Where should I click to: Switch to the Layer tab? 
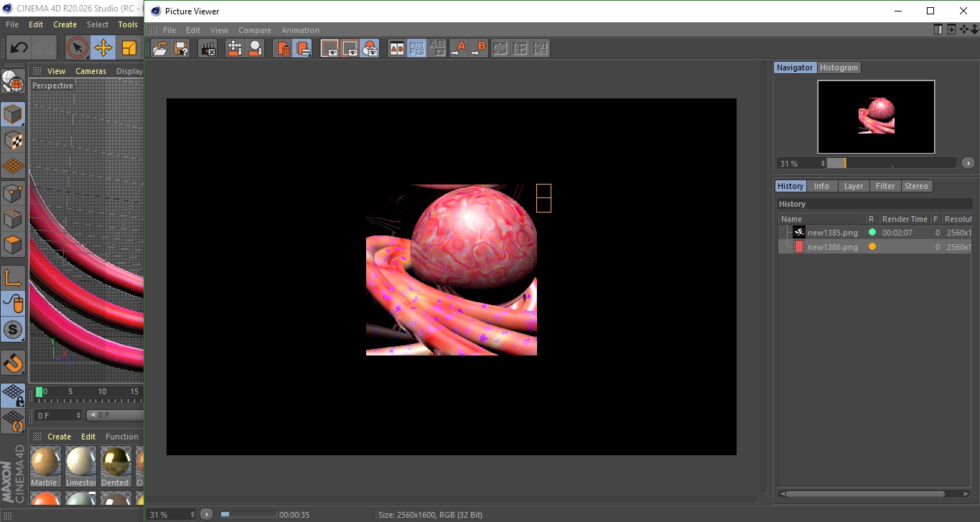coord(854,186)
